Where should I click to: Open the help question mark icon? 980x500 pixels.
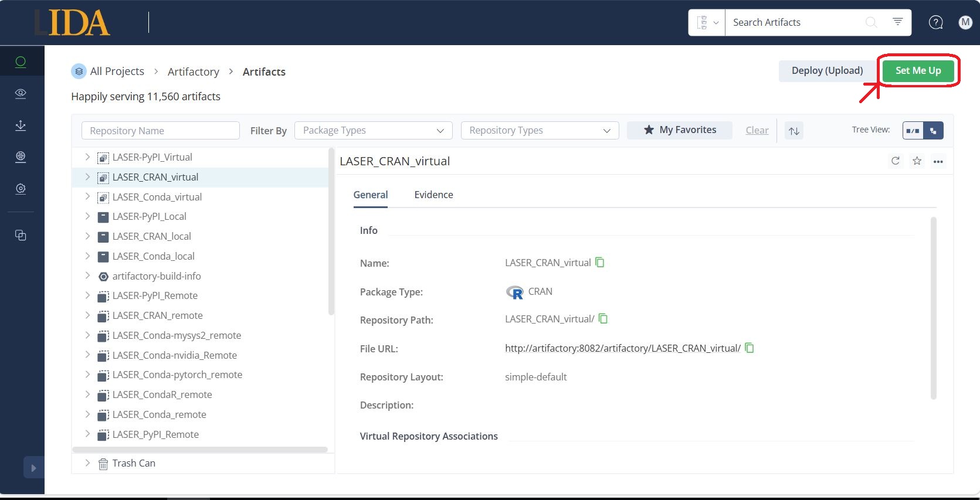pos(936,22)
